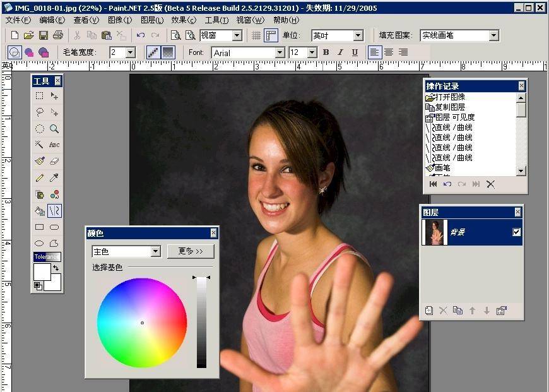This screenshot has height=392, width=549.
Task: Open the 主色 color selector dropdown
Action: (x=156, y=251)
